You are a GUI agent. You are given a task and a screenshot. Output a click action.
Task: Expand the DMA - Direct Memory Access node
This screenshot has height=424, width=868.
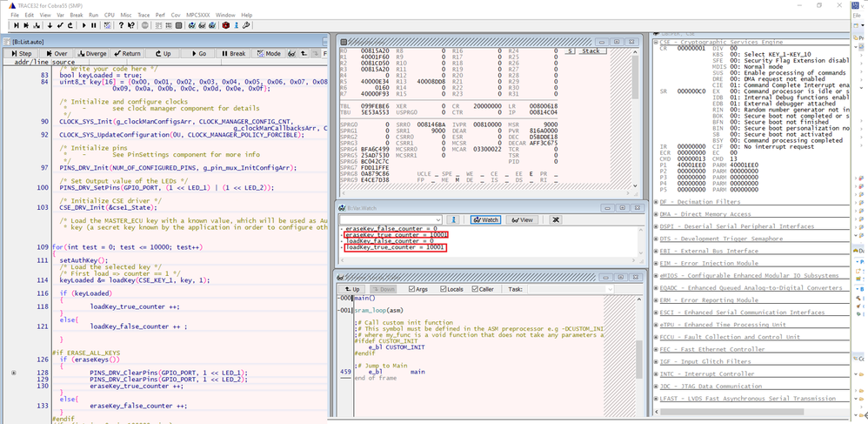(657, 214)
